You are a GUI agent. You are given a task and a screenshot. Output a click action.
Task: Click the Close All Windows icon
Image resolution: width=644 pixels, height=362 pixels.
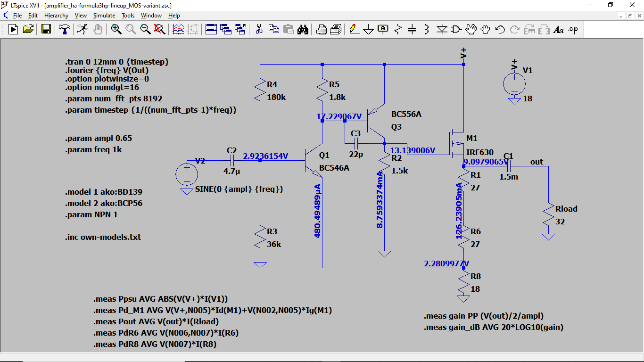(x=241, y=29)
